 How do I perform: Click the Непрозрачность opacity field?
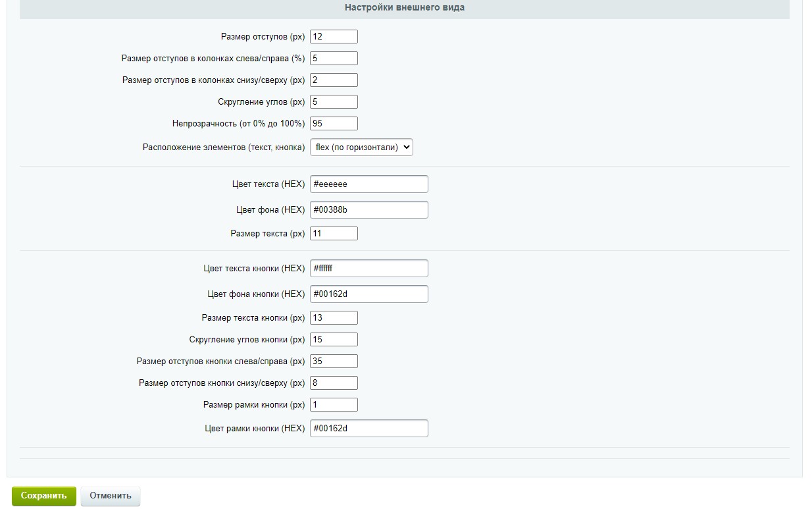[334, 124]
